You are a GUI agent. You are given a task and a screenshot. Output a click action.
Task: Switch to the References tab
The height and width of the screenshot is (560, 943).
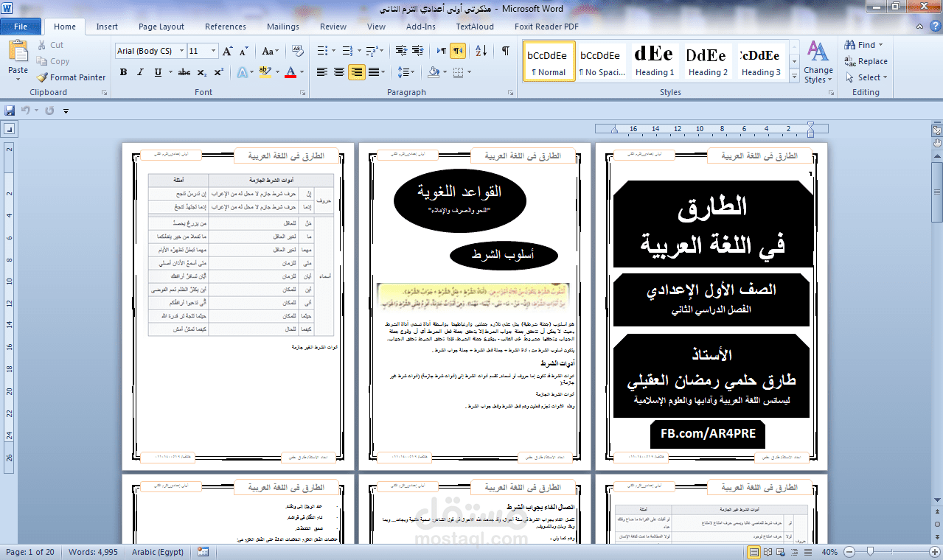click(226, 27)
